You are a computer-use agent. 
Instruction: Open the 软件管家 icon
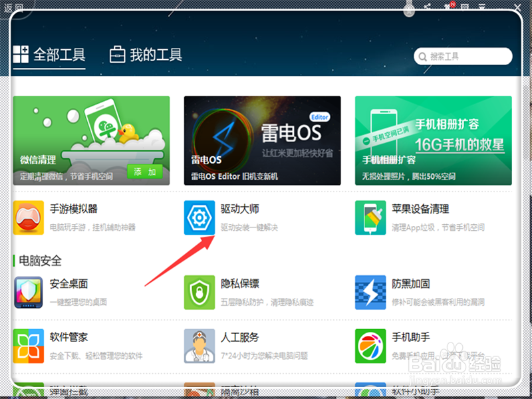[29, 346]
